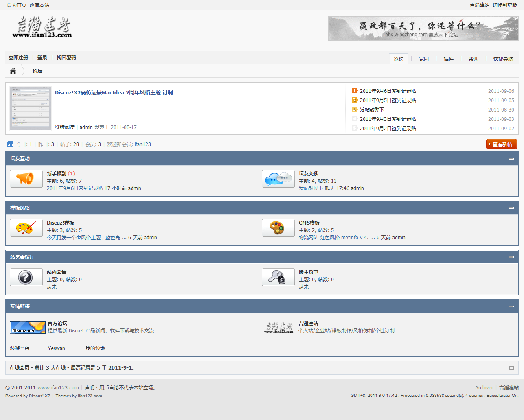Open 2011年9月2日签到记录贴 post
Viewport: 524px width, 420px height.
click(388, 128)
